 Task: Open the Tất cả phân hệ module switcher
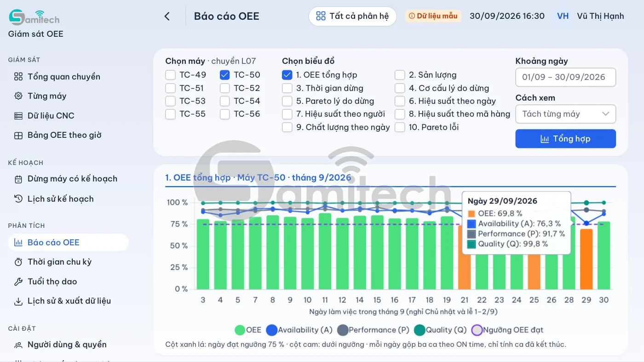point(352,17)
